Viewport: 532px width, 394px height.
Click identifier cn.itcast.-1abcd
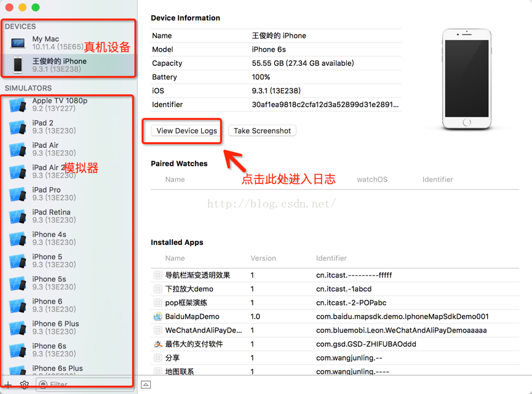pyautogui.click(x=344, y=289)
